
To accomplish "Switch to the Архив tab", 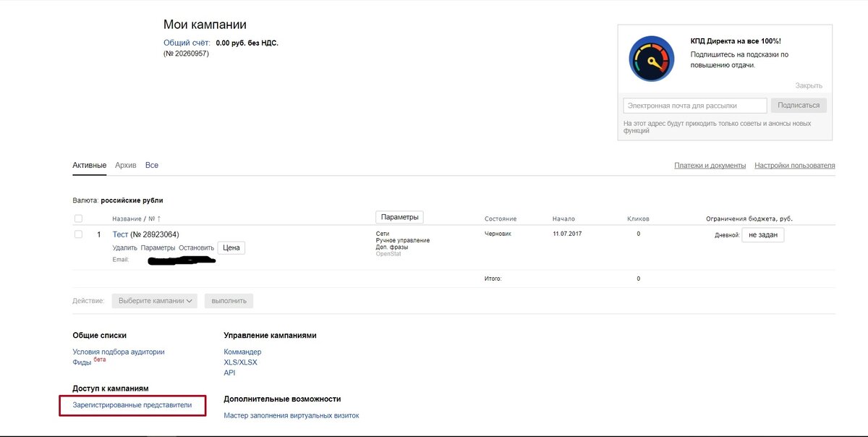I will (126, 165).
